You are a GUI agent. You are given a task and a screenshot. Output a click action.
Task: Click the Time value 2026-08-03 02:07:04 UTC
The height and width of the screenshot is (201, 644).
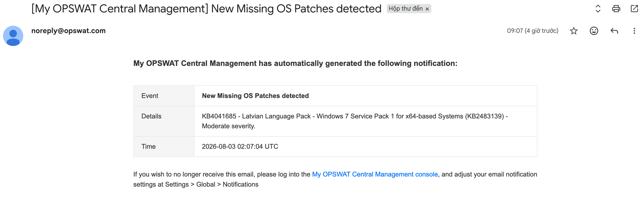pyautogui.click(x=240, y=146)
